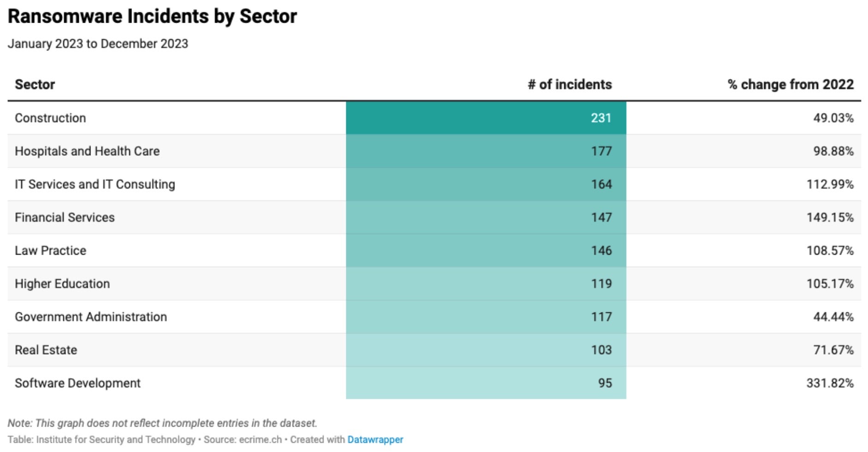Image resolution: width=868 pixels, height=452 pixels.
Task: Click the 'Ransomware Incidents by Sector' title
Action: tap(152, 17)
